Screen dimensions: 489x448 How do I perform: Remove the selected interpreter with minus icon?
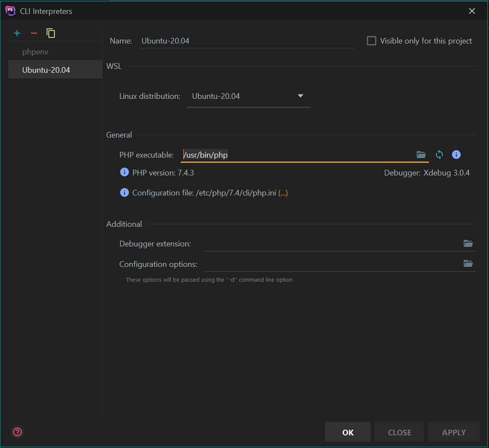pos(34,33)
